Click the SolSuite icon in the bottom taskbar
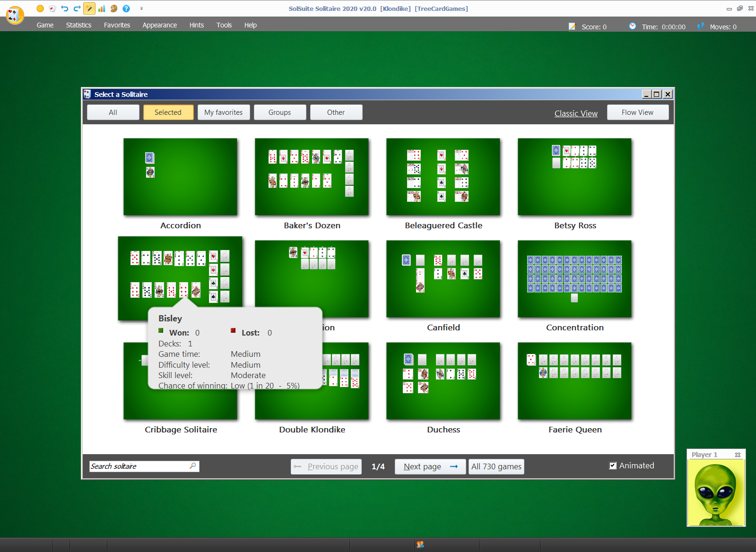 (x=420, y=544)
